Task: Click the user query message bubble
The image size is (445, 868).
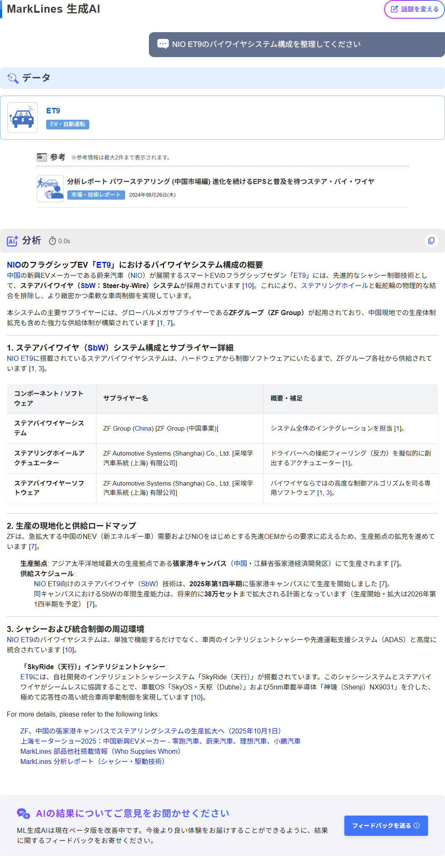Action: click(297, 44)
